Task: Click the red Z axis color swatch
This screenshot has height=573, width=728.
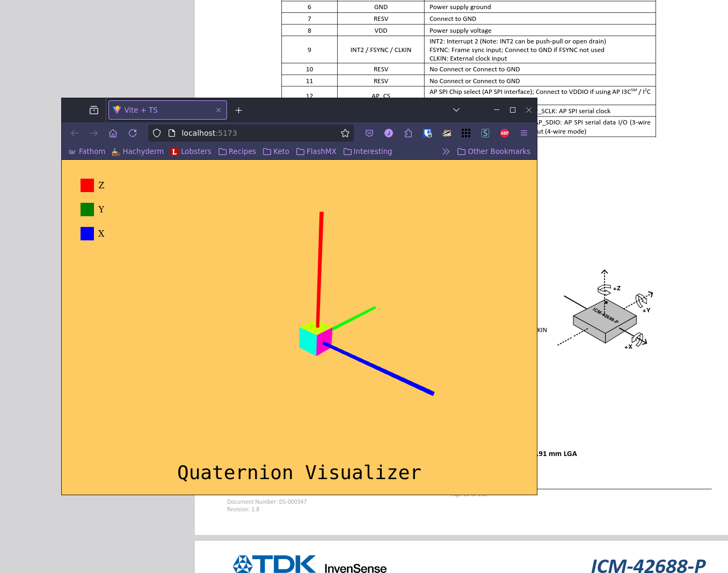Action: click(x=87, y=185)
